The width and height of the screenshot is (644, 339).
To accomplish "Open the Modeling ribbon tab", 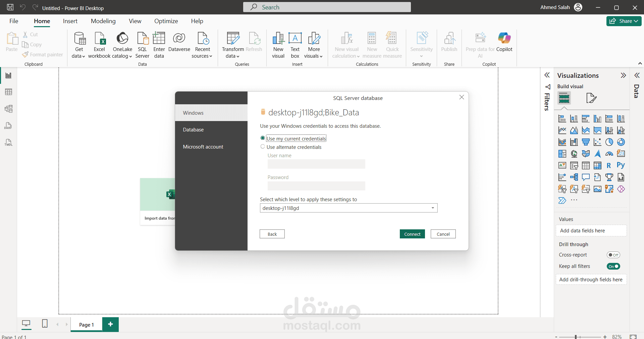I will point(103,21).
